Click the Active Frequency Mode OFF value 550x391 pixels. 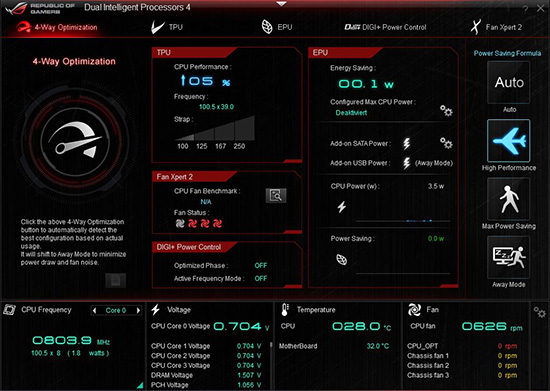tap(261, 278)
